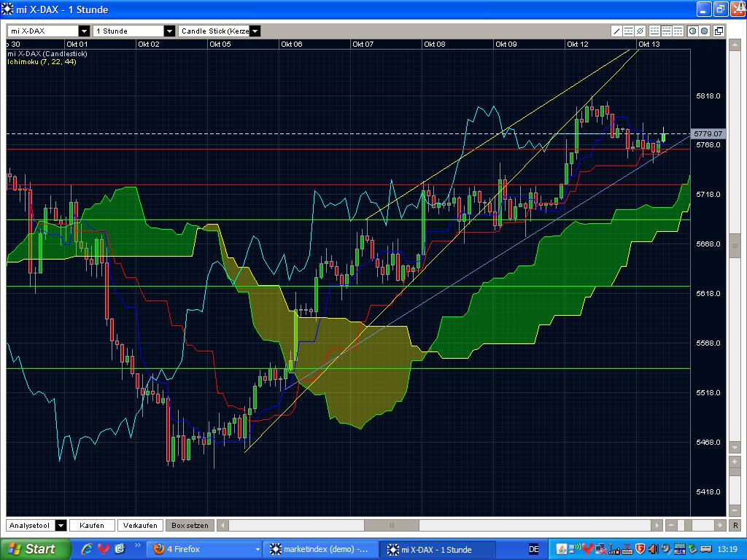Click the volume speaker tray icon
The width and height of the screenshot is (747, 560).
[x=653, y=549]
